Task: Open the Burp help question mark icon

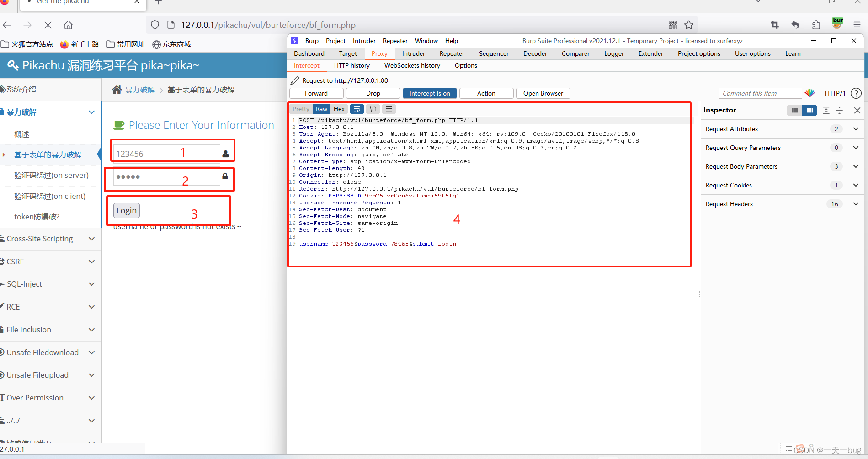Action: tap(856, 93)
